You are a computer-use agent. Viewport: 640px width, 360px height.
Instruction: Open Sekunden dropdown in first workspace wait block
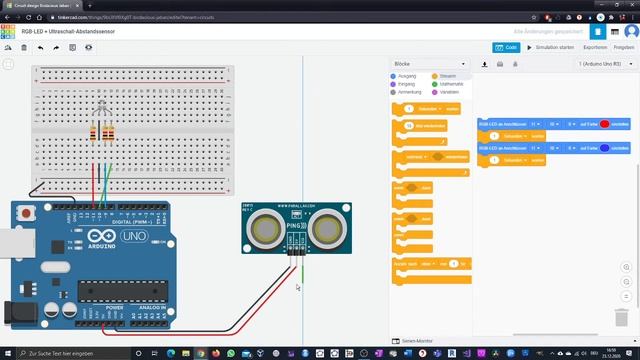(515, 136)
